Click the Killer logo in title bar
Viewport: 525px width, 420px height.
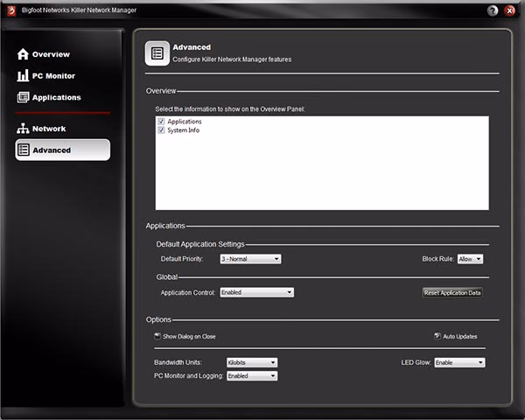(x=11, y=10)
